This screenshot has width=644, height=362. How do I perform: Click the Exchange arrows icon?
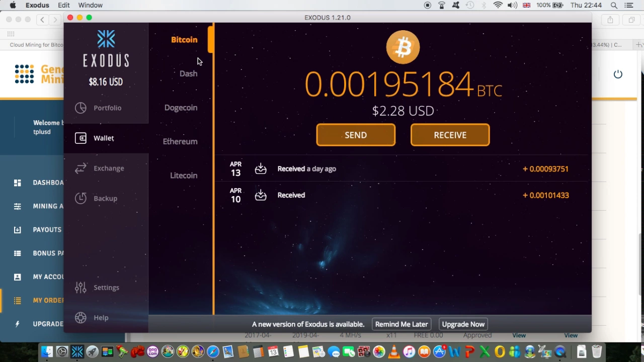(x=80, y=168)
